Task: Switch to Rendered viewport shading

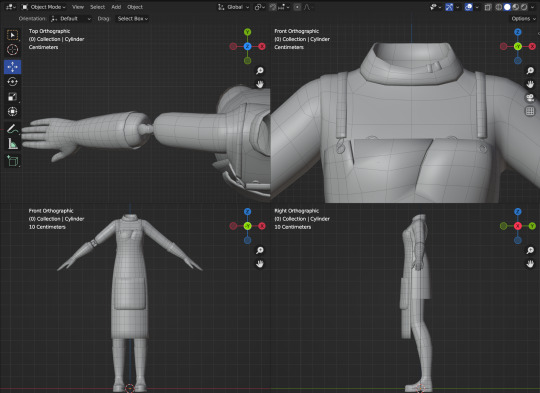Action: click(523, 7)
